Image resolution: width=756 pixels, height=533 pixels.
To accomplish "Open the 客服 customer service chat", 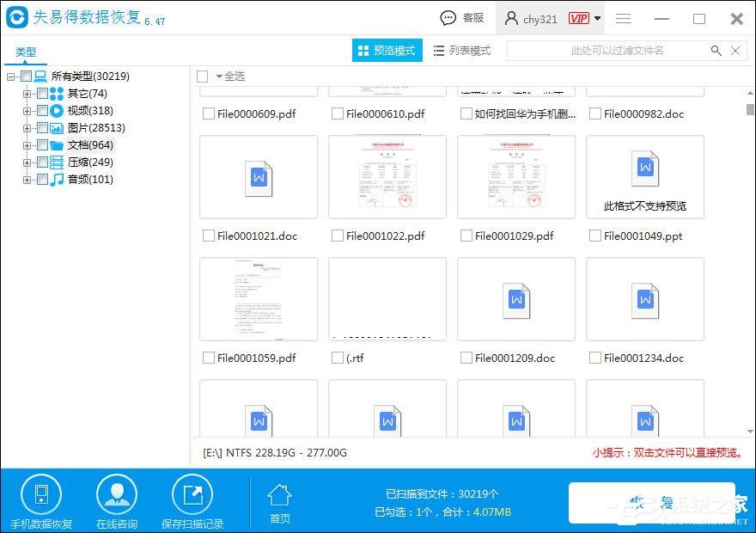I will pyautogui.click(x=461, y=17).
